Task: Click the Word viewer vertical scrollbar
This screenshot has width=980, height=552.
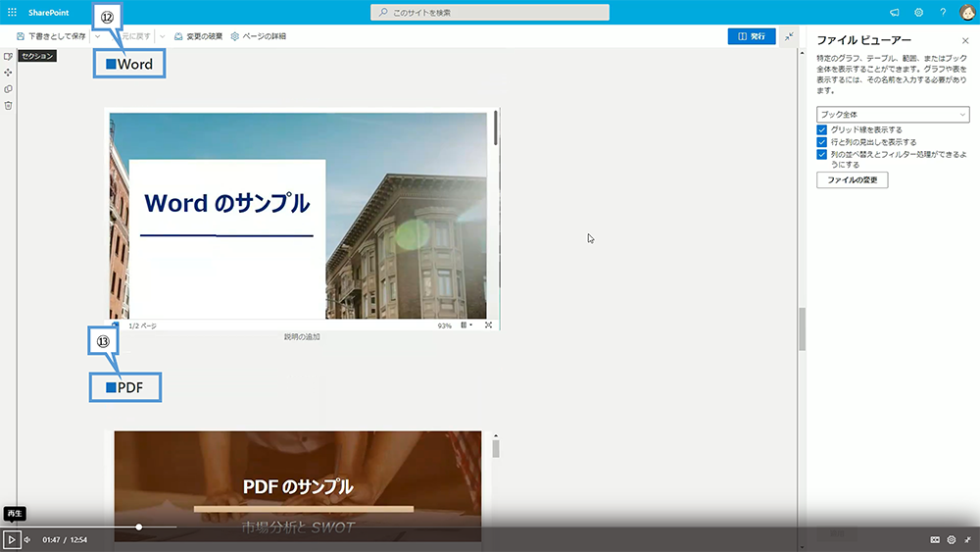Action: pos(496,128)
